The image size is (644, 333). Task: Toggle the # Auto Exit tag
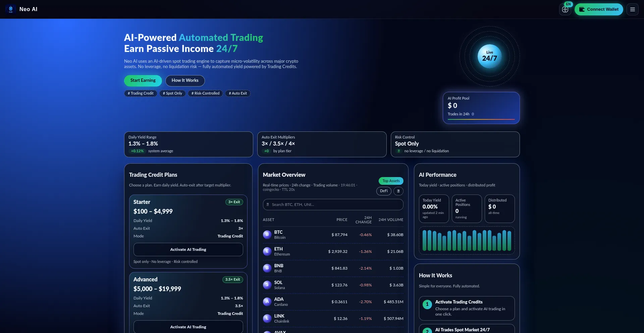tap(237, 93)
